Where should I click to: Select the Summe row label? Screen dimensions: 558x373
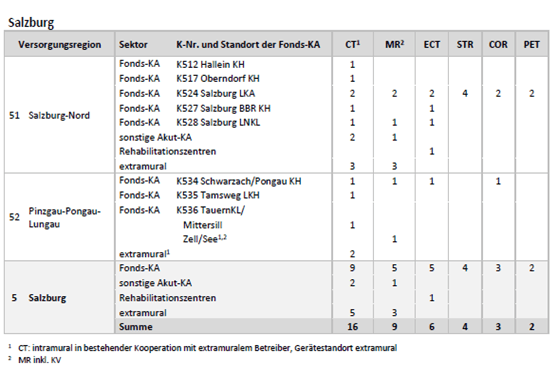click(136, 327)
